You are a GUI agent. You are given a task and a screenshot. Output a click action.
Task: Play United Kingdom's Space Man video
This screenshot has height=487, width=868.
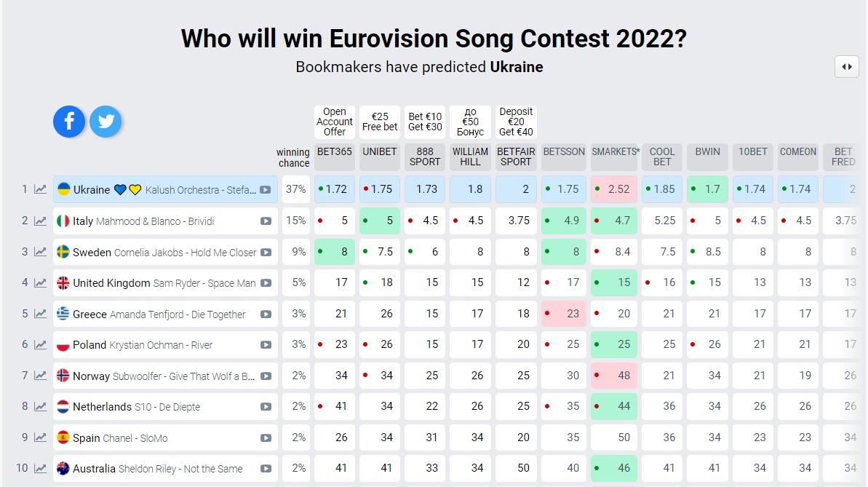tap(266, 283)
